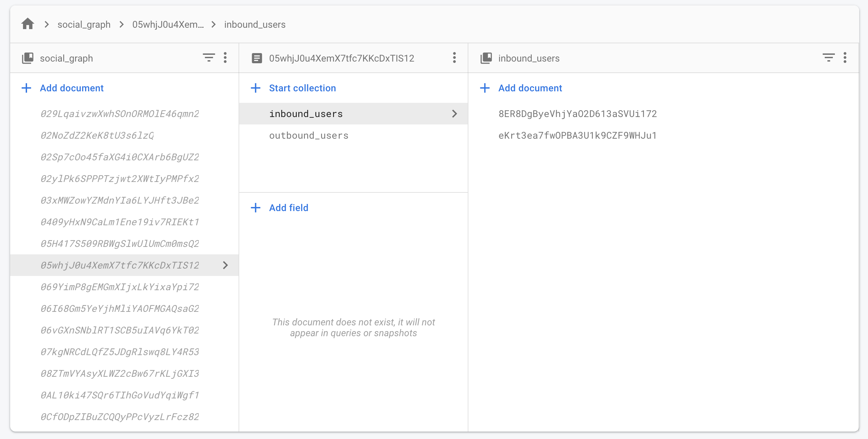
Task: Navigate to social_graph in breadcrumb
Action: [x=84, y=24]
